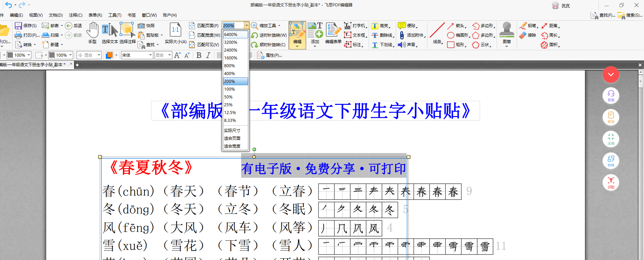Click the 属性(P)... properties button
This screenshot has height=260, width=644.
click(x=270, y=55)
